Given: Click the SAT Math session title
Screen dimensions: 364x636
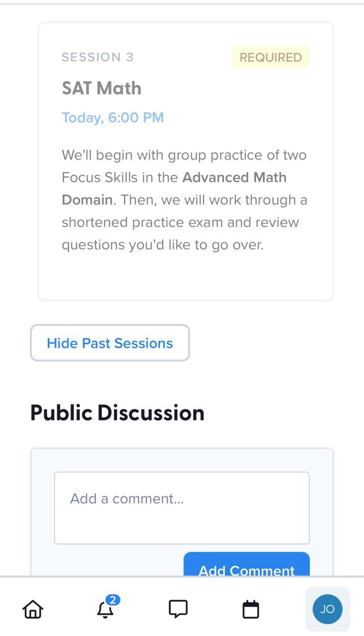Looking at the screenshot, I should coord(101,88).
